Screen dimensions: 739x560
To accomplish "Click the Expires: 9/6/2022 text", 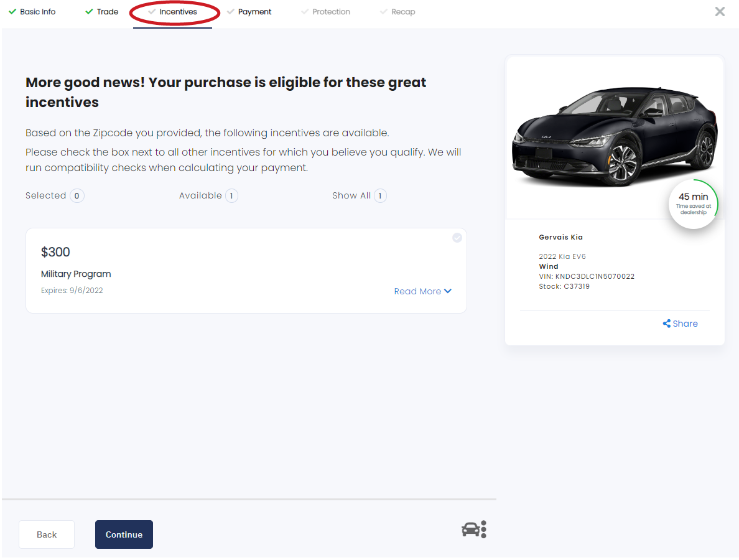I will (72, 291).
